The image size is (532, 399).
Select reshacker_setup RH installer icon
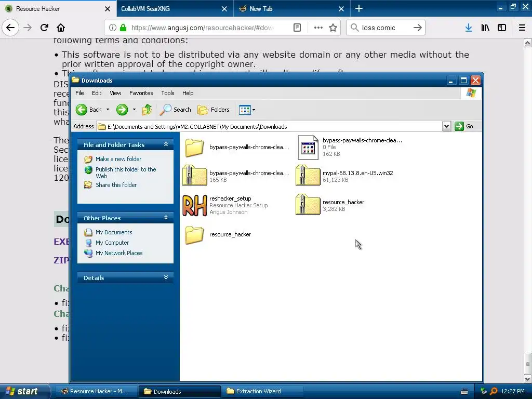195,206
